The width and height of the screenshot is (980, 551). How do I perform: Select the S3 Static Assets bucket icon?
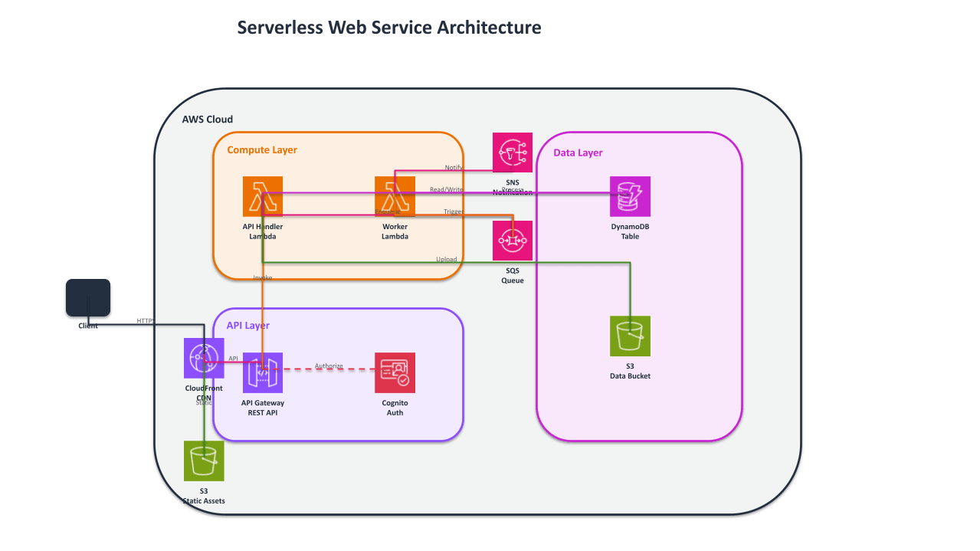tap(203, 461)
